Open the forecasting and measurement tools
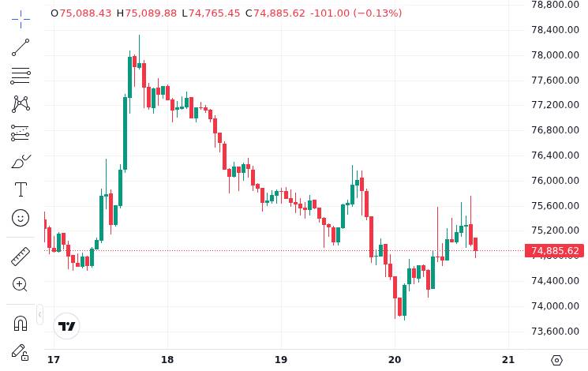588x371 pixels. [x=21, y=133]
